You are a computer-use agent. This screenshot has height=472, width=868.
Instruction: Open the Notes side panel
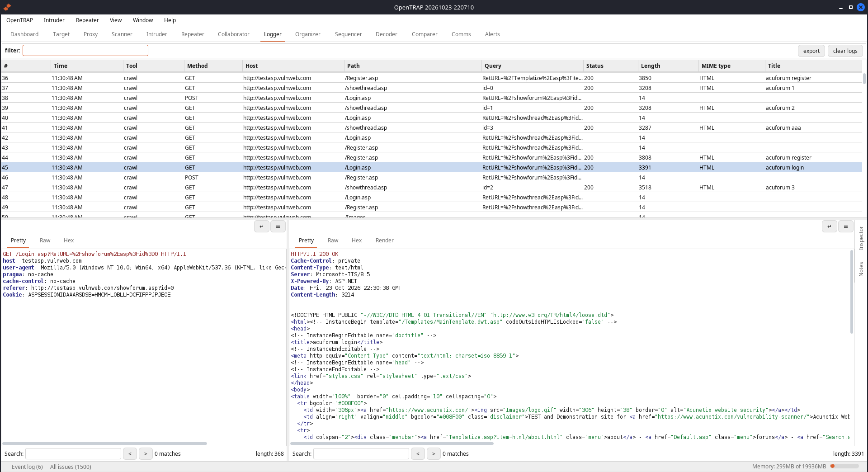pyautogui.click(x=861, y=269)
